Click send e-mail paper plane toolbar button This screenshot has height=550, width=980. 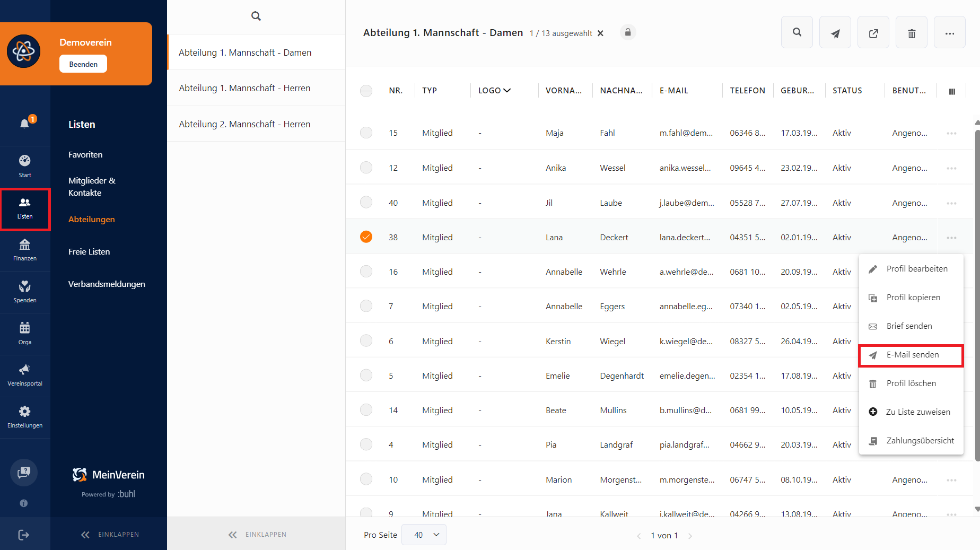tap(835, 32)
